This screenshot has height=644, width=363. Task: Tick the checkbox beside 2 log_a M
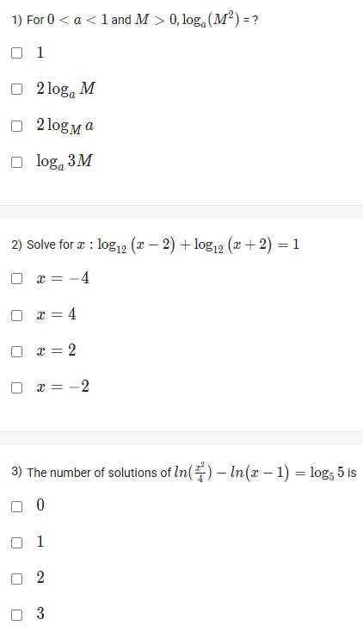tap(16, 90)
